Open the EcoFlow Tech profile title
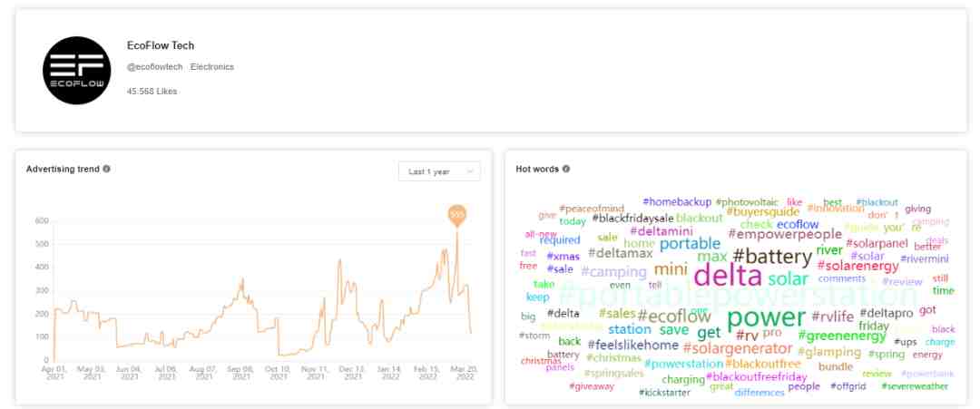 [161, 45]
